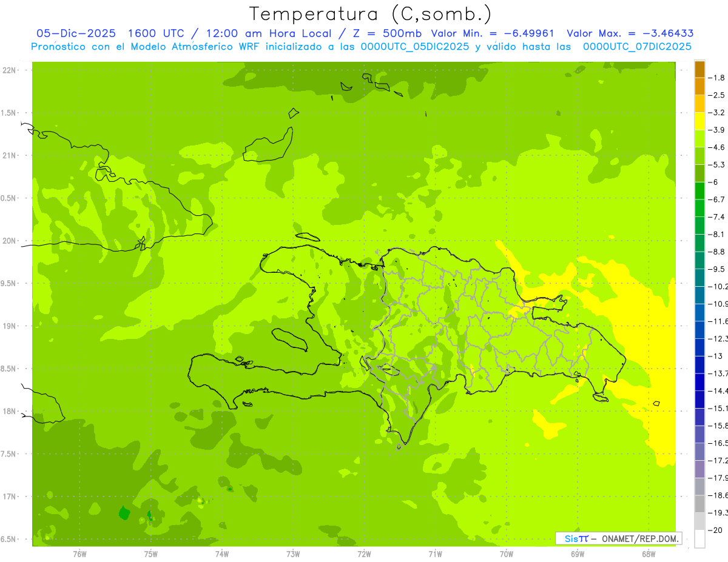Image resolution: width=728 pixels, height=562 pixels.
Task: Click the '1600 UTC' time label
Action: [158, 33]
